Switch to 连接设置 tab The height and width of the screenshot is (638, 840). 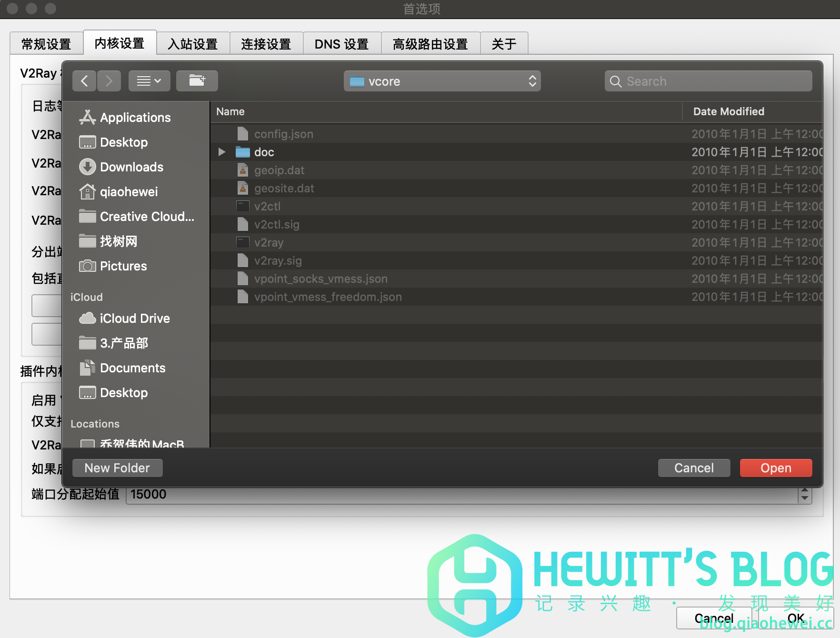point(266,44)
